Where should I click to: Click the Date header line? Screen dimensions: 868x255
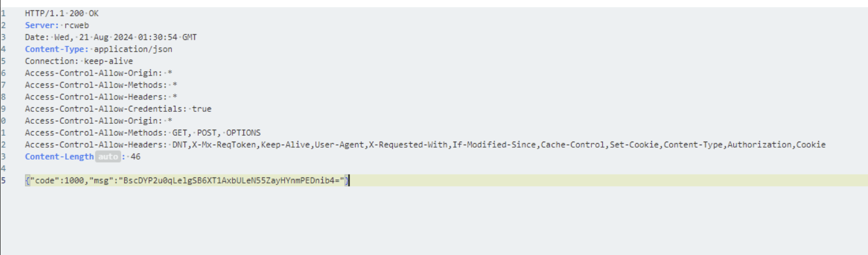point(111,37)
